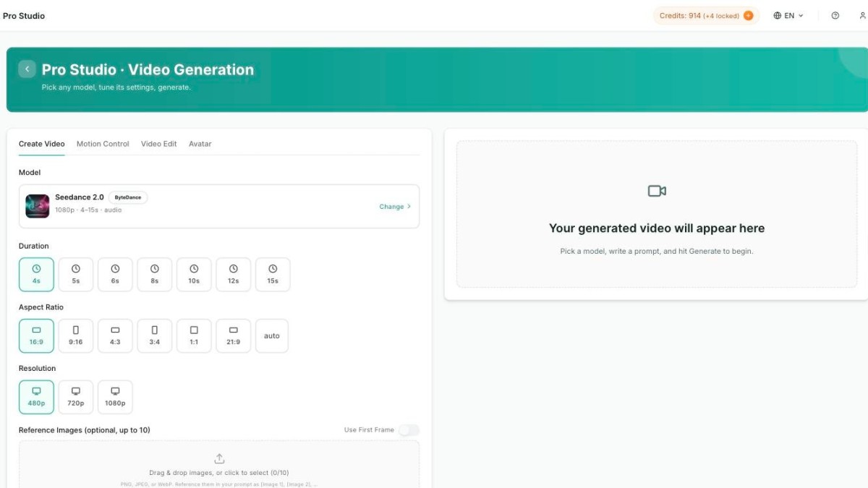Click the "Use First Frame" label
Image resolution: width=868 pixels, height=488 pixels.
pyautogui.click(x=369, y=430)
